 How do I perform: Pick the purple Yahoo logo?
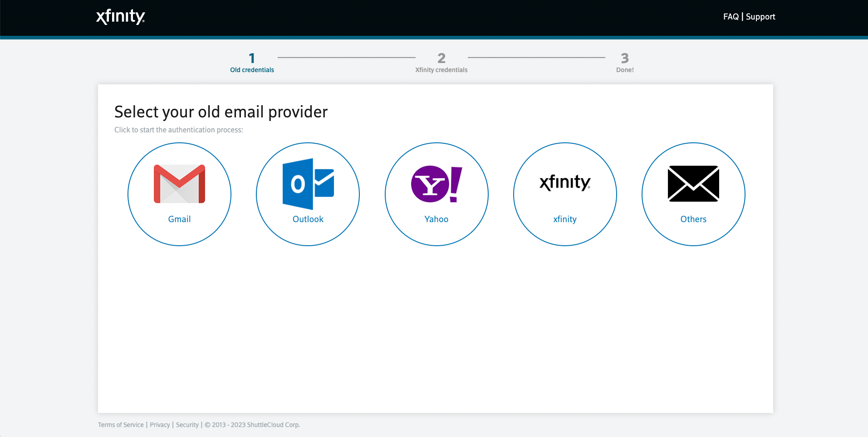pyautogui.click(x=436, y=184)
